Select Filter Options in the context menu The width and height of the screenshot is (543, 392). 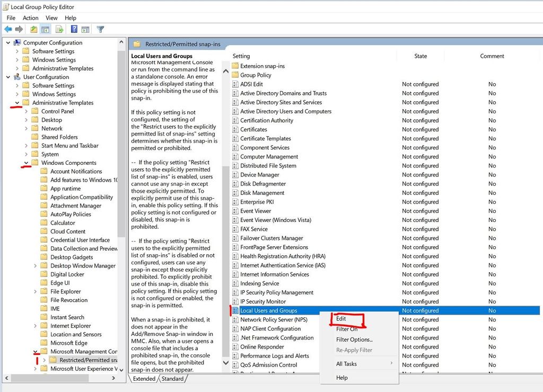click(x=354, y=340)
